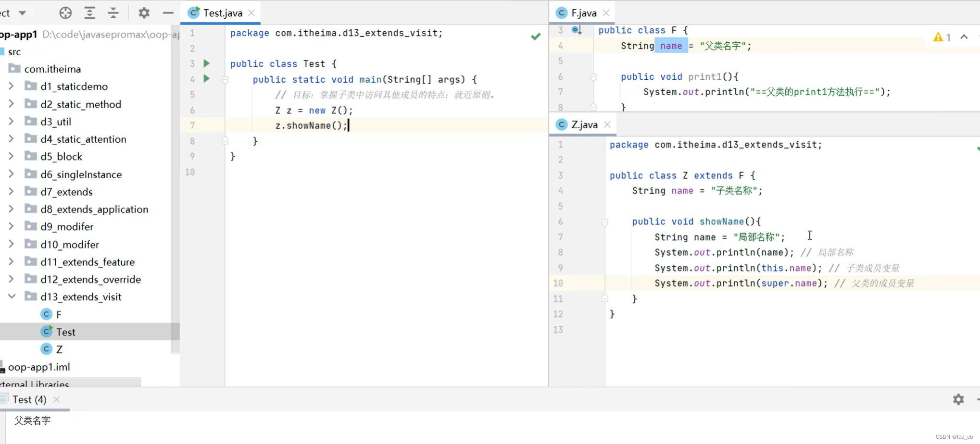Screen dimensions: 980x444
Task: Expand the d10_modifer package
Action: (x=11, y=244)
